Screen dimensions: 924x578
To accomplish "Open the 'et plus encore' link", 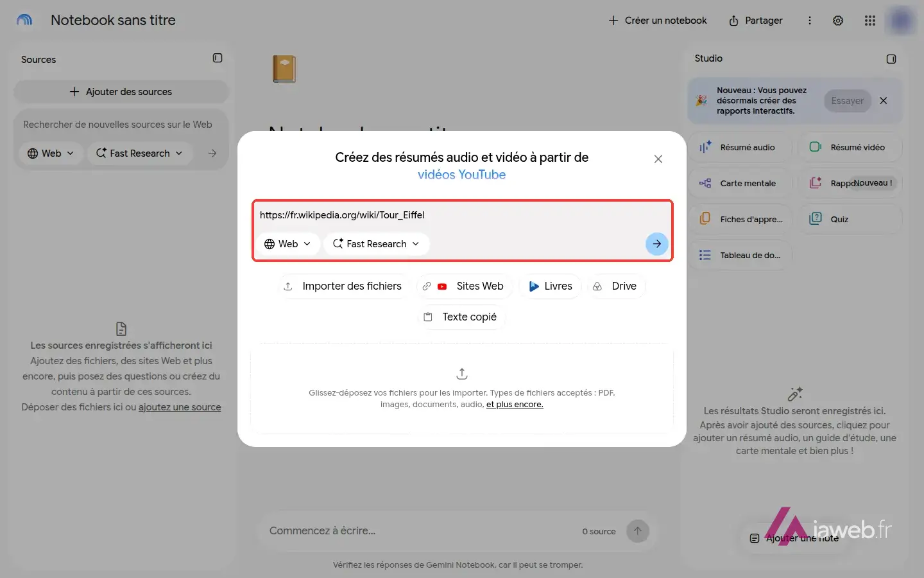I will tap(515, 405).
